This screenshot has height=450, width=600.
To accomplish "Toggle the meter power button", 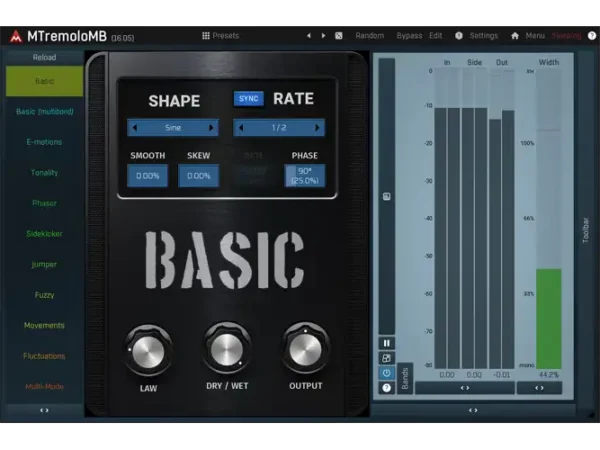I will pyautogui.click(x=386, y=373).
